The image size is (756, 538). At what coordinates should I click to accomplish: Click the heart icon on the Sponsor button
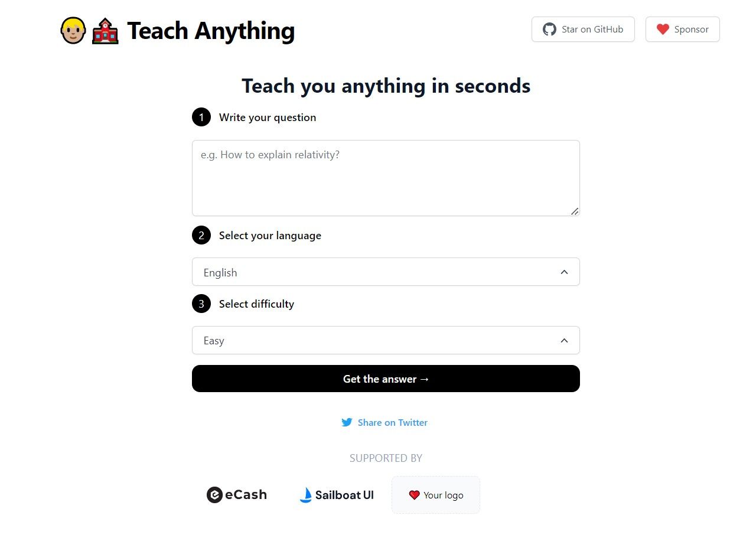point(663,29)
